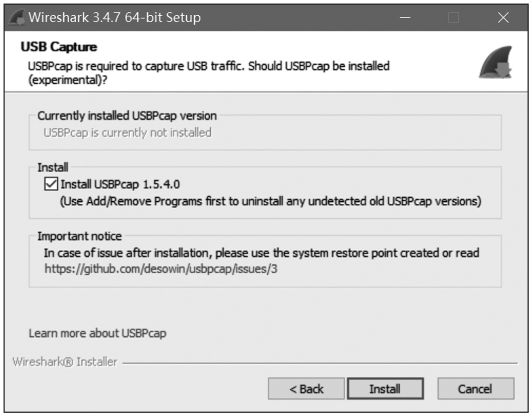The width and height of the screenshot is (532, 416).
Task: Click "USBPcap is currently not installed" text
Action: click(x=127, y=133)
